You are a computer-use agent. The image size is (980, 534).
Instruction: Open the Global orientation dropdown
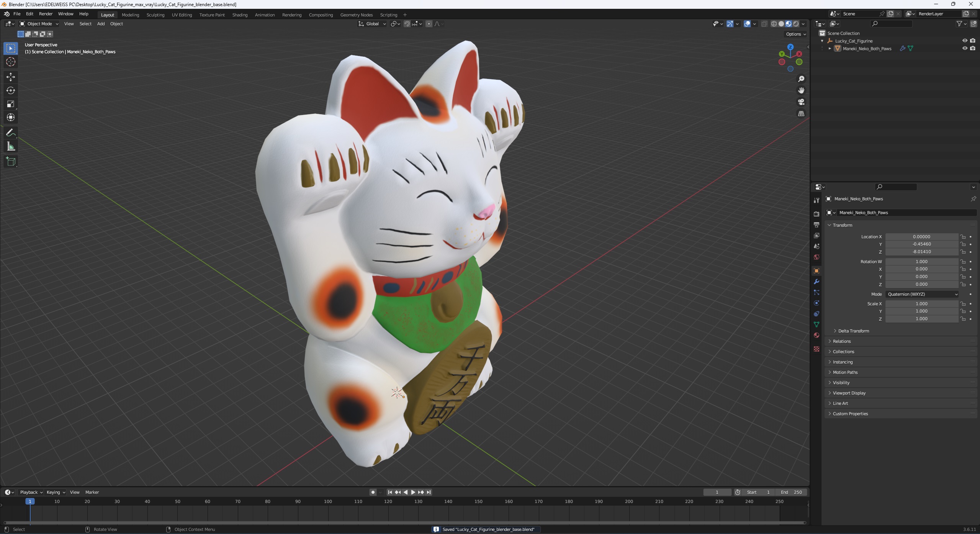coord(372,24)
